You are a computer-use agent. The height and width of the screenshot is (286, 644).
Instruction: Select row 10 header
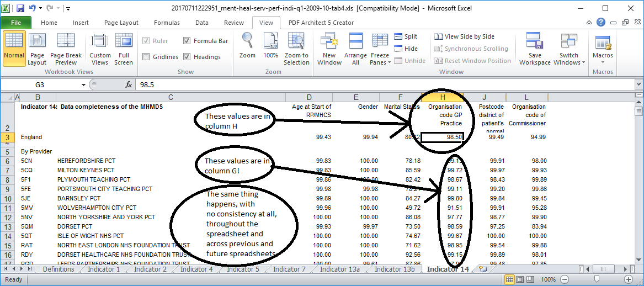pyautogui.click(x=7, y=198)
